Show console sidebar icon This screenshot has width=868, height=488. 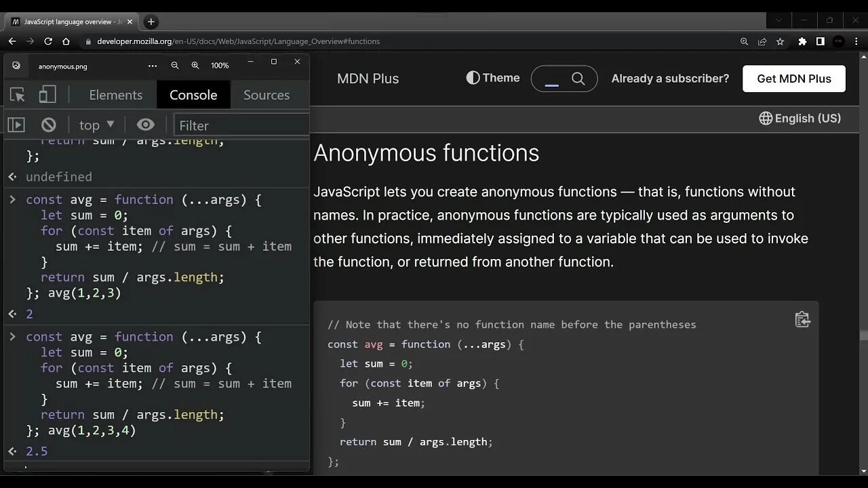point(16,125)
